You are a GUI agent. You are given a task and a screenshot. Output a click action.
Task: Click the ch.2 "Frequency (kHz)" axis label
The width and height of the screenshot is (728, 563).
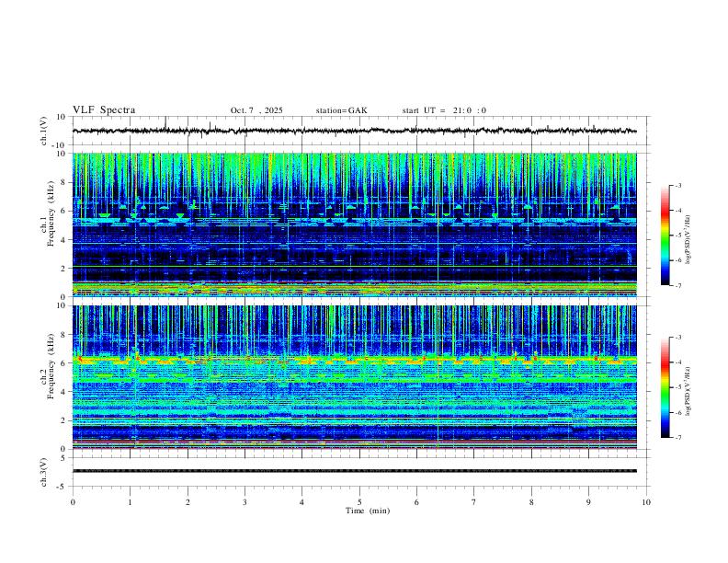[x=51, y=366]
